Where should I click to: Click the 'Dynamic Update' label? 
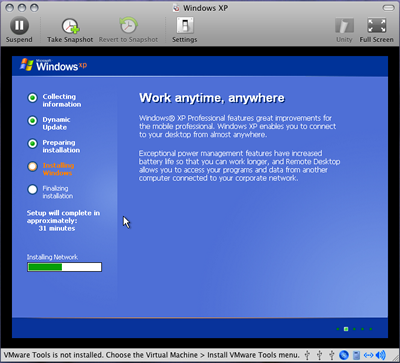(x=56, y=123)
